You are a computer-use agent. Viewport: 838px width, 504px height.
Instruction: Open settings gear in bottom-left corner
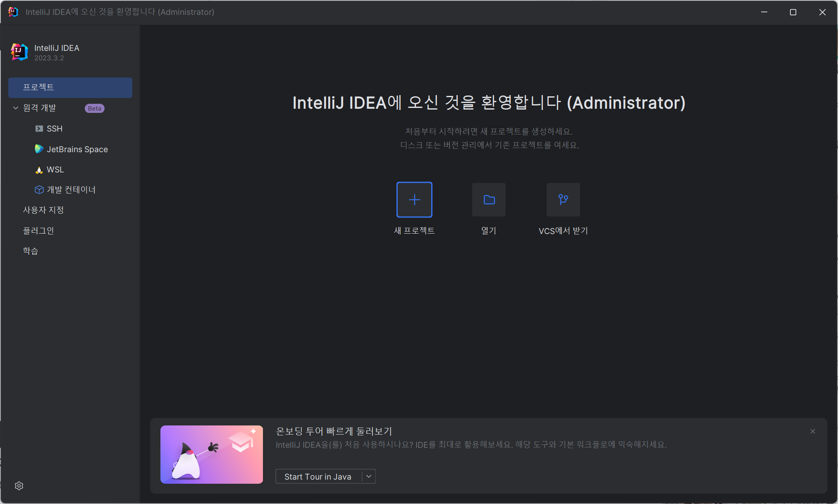(19, 486)
